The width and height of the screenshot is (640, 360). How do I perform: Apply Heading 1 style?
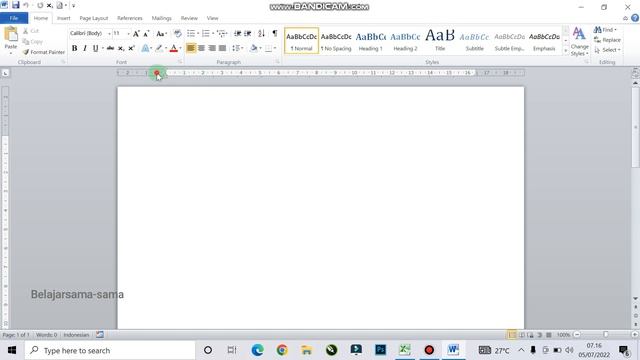371,41
